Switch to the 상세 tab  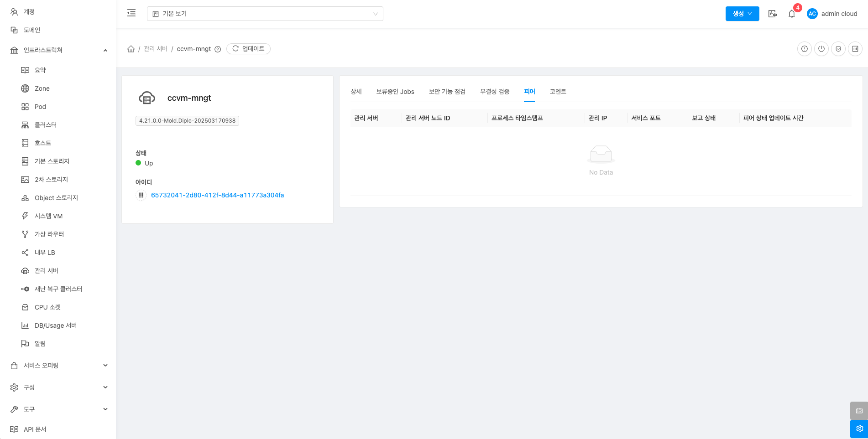click(x=356, y=92)
